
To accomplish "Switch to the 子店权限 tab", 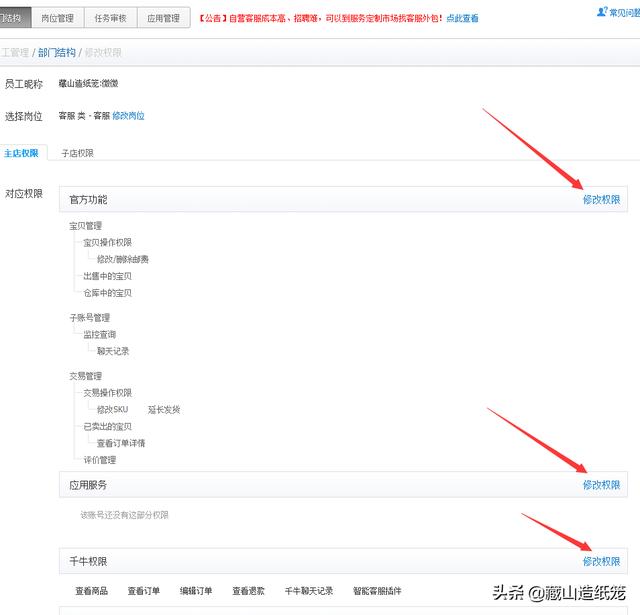I will pos(77,153).
